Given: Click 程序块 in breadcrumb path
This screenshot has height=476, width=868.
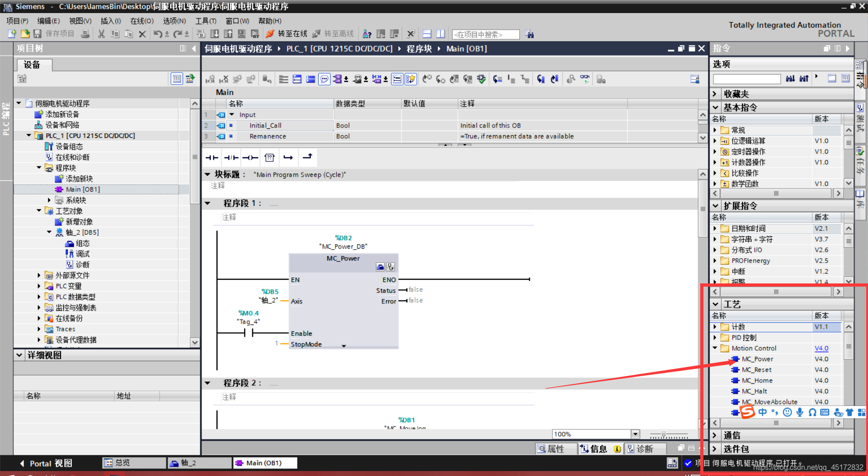Looking at the screenshot, I should [x=419, y=49].
